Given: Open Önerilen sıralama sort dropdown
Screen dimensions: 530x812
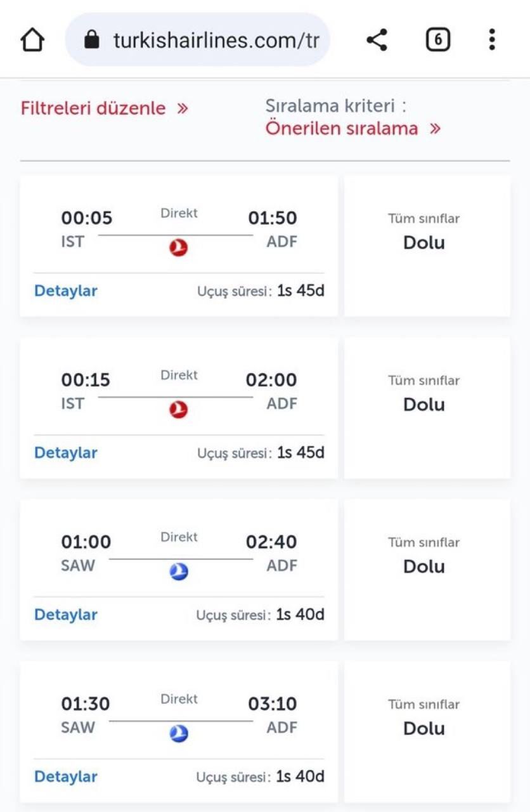Looking at the screenshot, I should 352,129.
